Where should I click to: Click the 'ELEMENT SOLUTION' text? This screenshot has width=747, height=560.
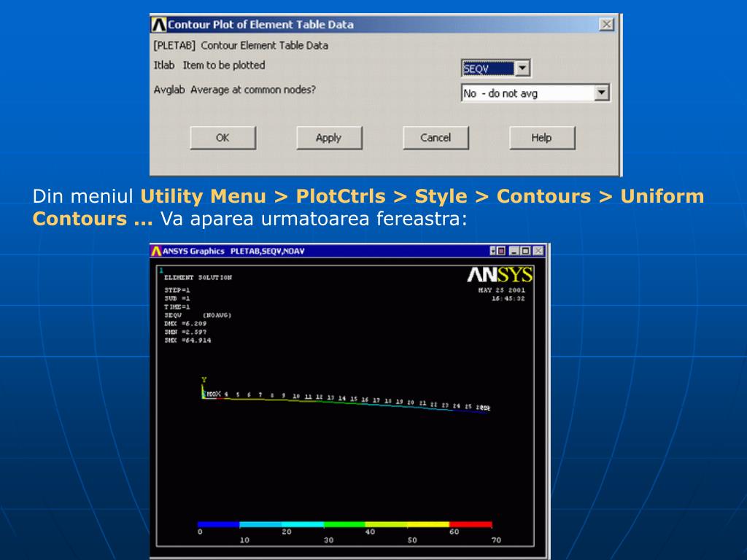198,278
